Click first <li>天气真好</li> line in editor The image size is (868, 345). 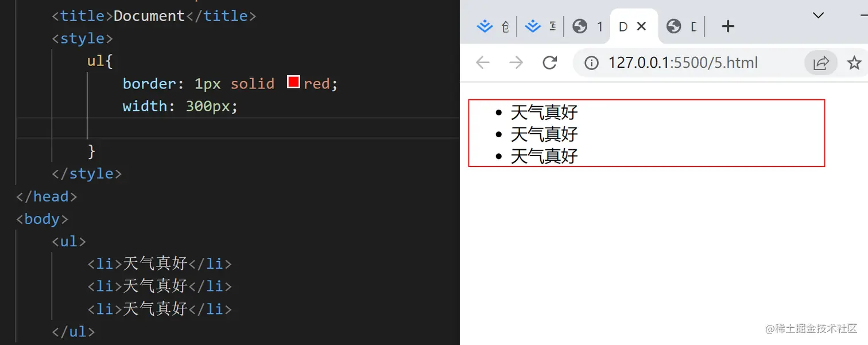coord(160,263)
